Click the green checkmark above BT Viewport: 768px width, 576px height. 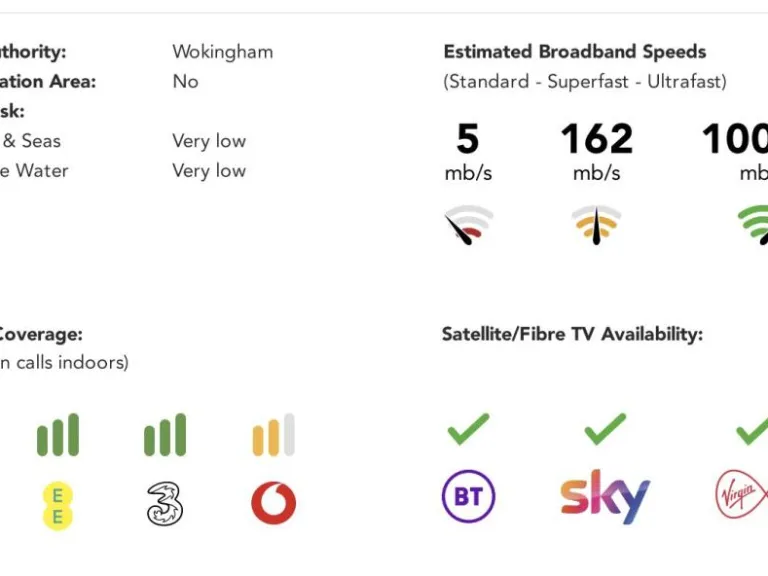[x=468, y=429]
